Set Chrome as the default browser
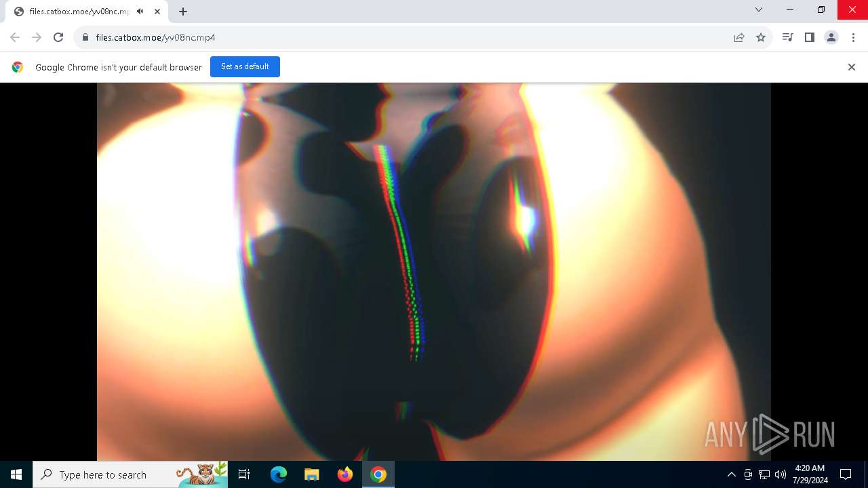Screen dimensions: 868x488 [x=245, y=66]
